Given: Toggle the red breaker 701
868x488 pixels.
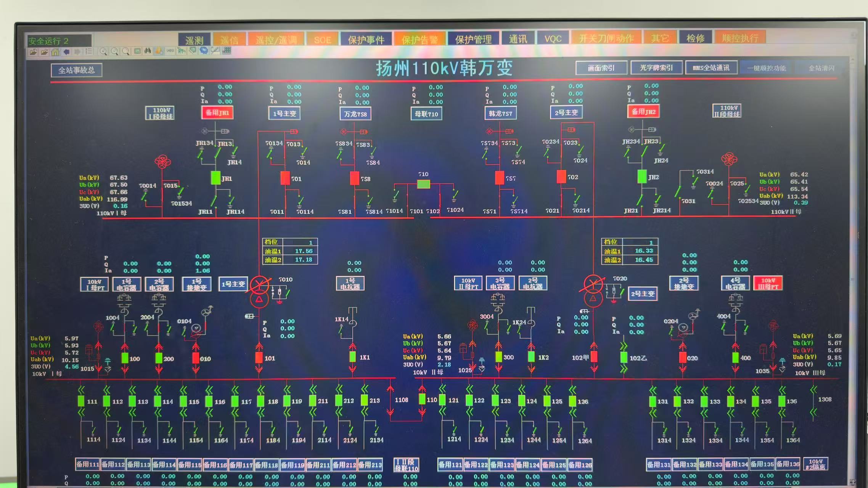Looking at the screenshot, I should [x=285, y=178].
